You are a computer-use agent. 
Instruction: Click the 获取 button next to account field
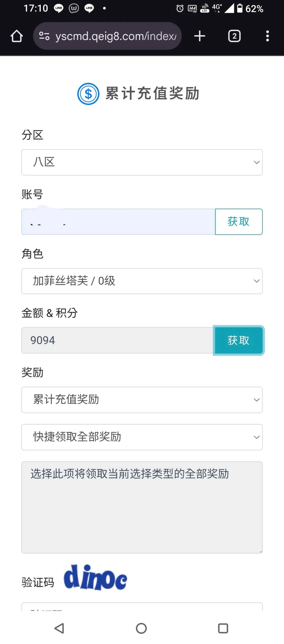[x=239, y=222]
